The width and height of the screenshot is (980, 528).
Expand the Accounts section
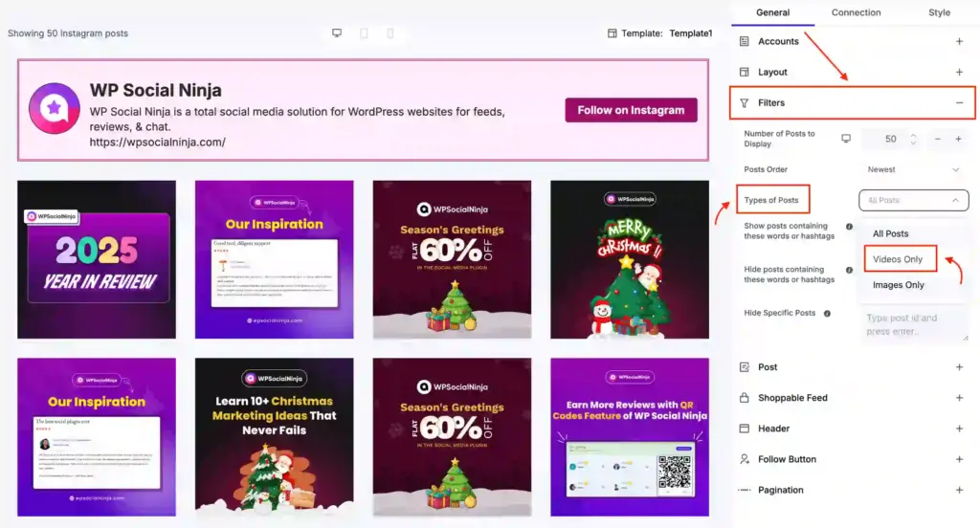pyautogui.click(x=959, y=41)
